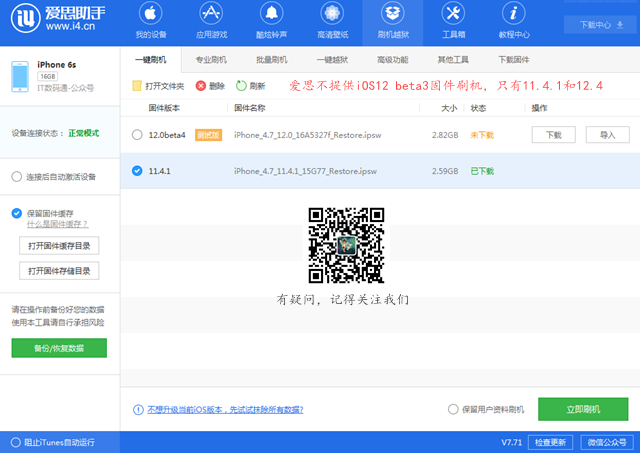640x453 pixels.
Task: Click 打开固件存储目录 button
Action: pyautogui.click(x=59, y=271)
